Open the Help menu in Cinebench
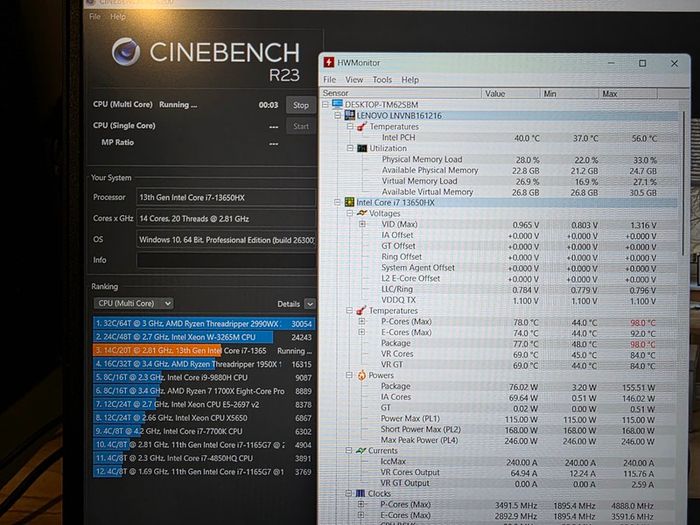Image resolution: width=700 pixels, height=525 pixels. point(118,17)
